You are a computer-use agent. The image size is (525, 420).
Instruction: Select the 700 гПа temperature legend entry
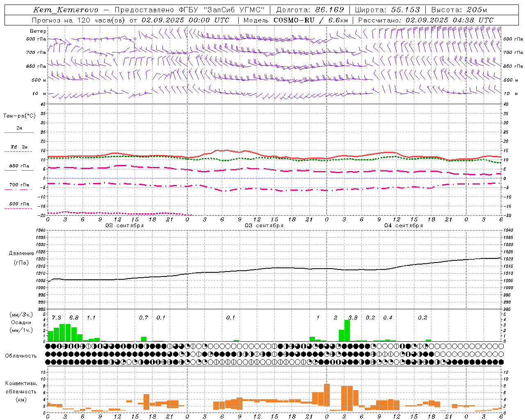click(19, 185)
